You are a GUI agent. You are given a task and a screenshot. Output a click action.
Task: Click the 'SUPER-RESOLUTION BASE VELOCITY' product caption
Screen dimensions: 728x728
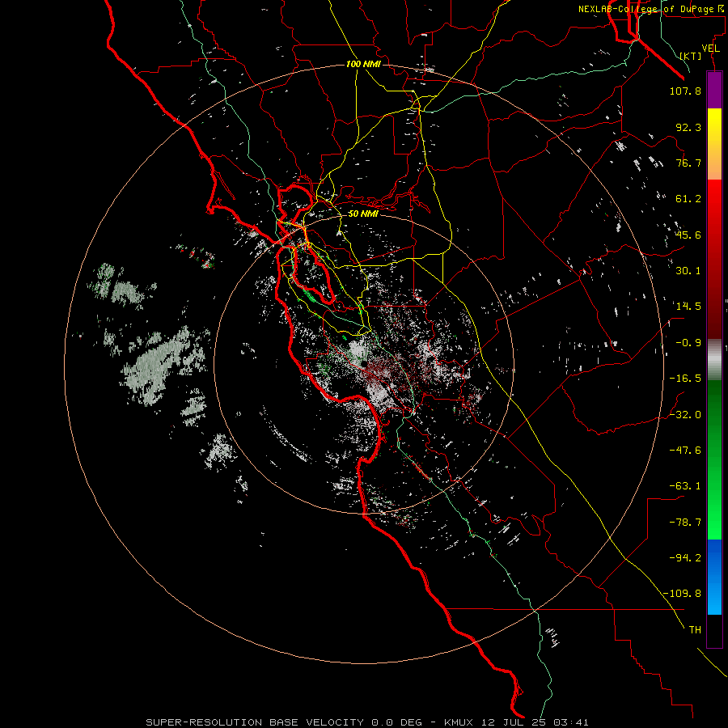(256, 722)
